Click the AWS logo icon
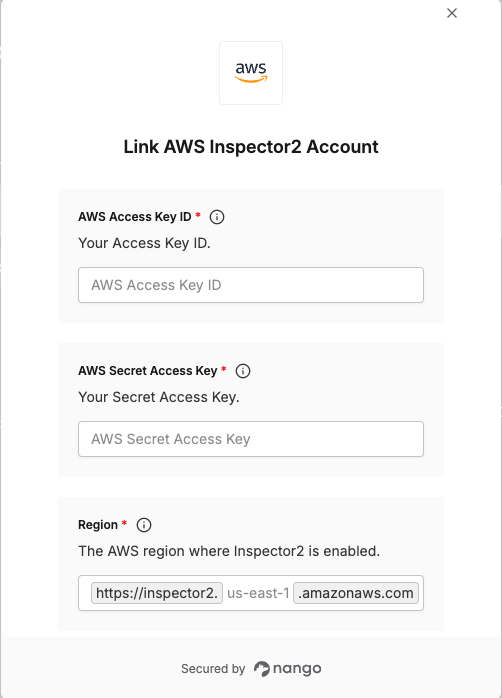502x698 pixels. point(251,73)
